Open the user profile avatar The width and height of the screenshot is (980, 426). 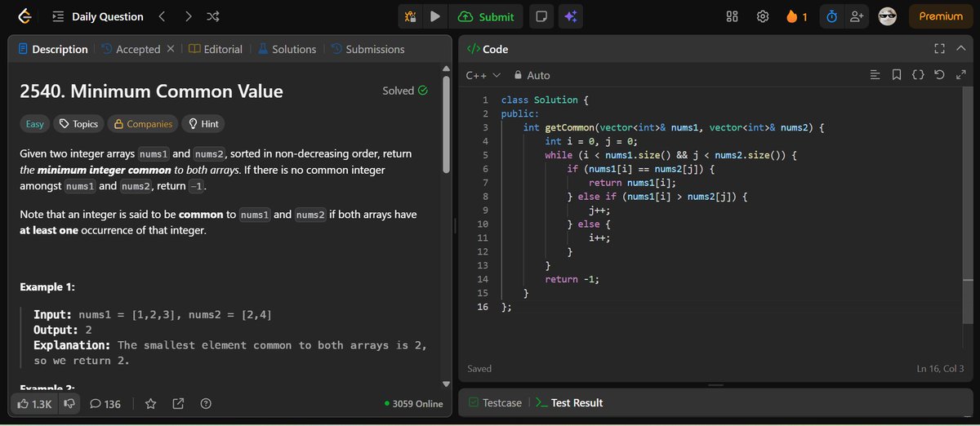(x=887, y=16)
